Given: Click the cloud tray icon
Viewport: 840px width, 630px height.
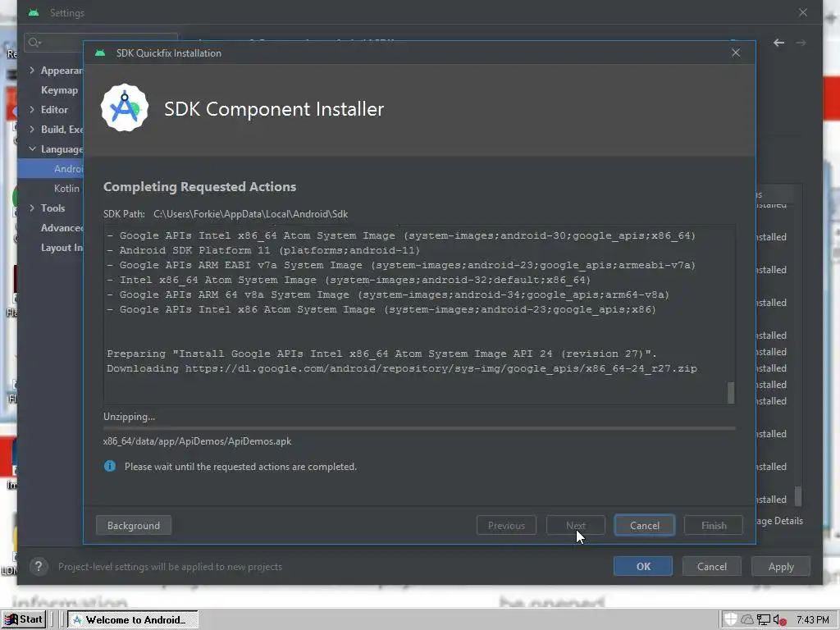Looking at the screenshot, I should 746,620.
